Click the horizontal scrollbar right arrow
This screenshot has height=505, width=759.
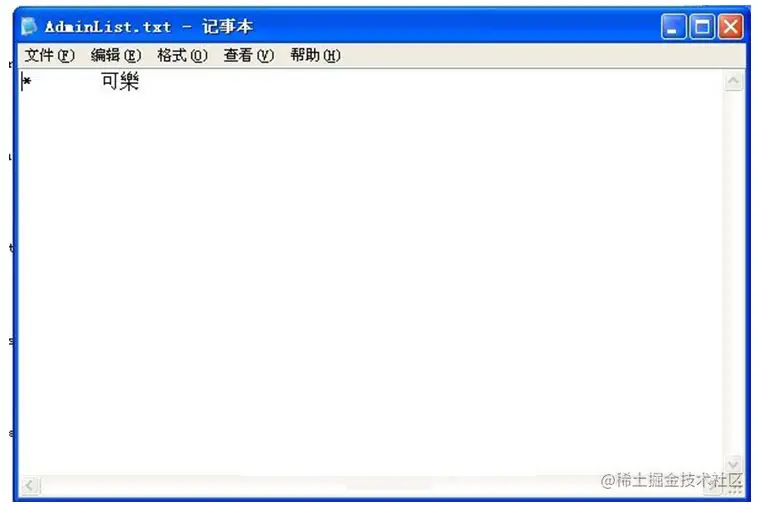(713, 486)
